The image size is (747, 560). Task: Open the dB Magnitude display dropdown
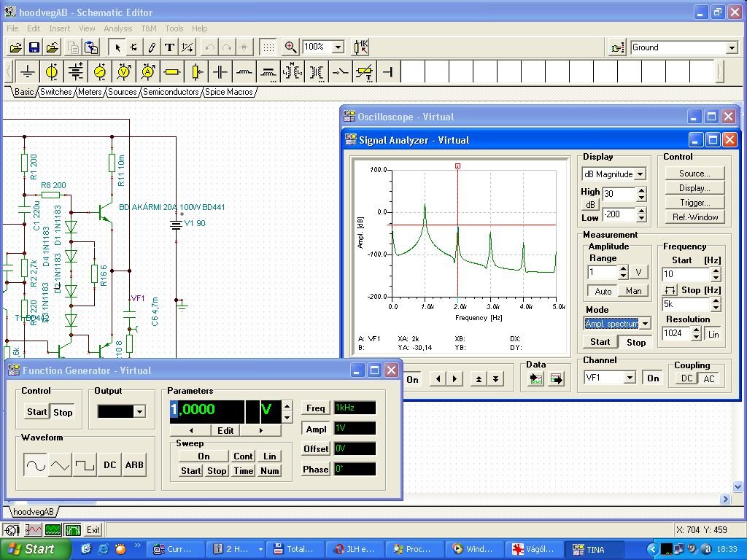pos(640,174)
